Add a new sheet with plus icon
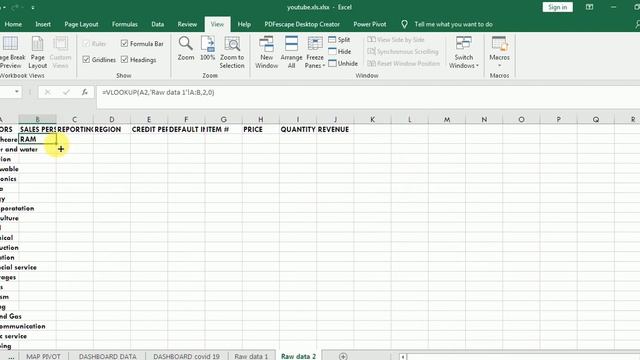 (343, 356)
